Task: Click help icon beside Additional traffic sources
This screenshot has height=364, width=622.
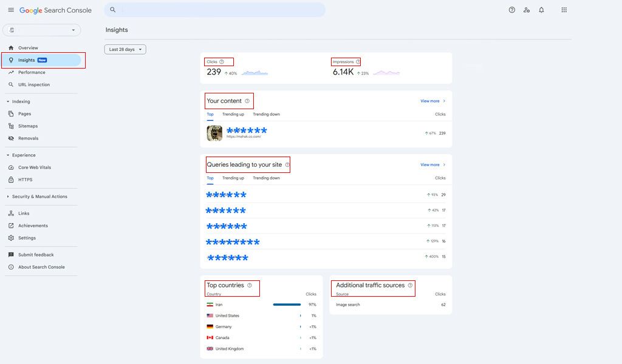Action: click(x=410, y=285)
